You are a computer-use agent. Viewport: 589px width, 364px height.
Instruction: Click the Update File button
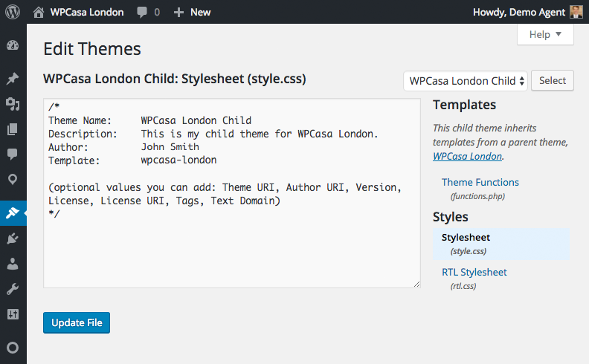point(77,322)
